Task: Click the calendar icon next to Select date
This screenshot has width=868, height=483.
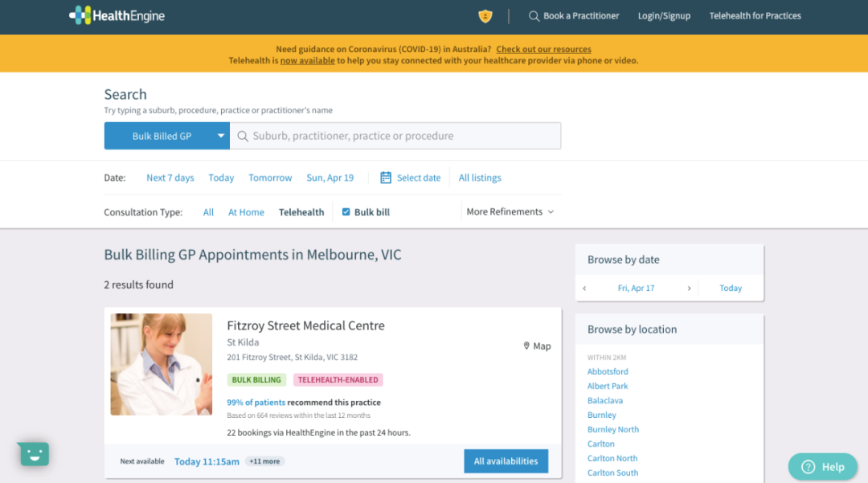Action: coord(386,178)
